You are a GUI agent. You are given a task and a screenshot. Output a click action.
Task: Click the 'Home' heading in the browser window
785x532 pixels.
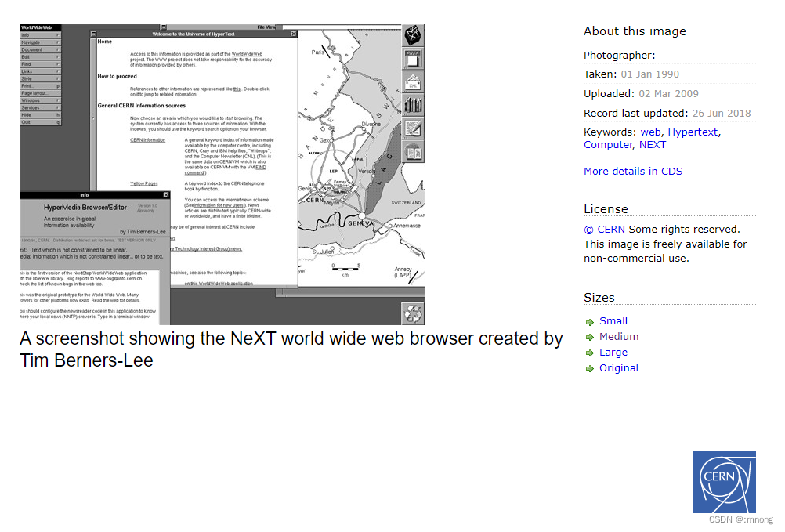pos(105,42)
